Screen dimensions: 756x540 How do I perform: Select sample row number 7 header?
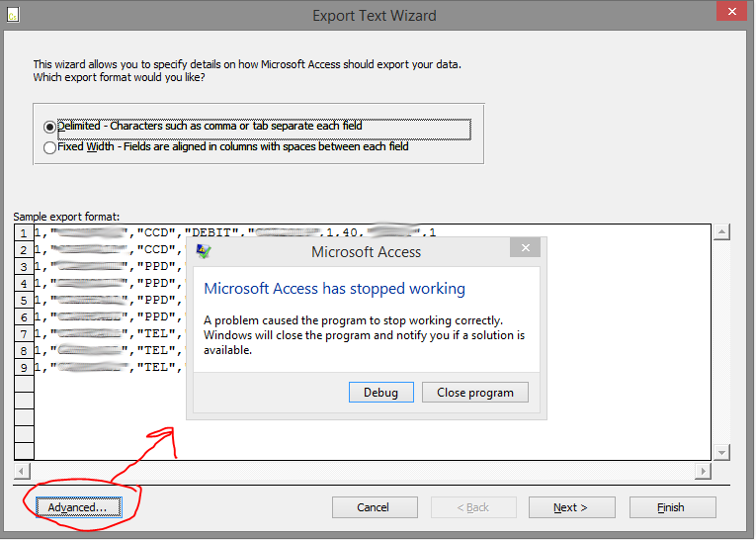(24, 334)
